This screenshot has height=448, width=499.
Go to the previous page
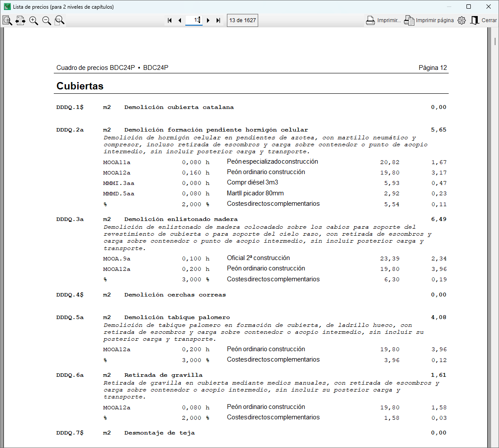[180, 20]
